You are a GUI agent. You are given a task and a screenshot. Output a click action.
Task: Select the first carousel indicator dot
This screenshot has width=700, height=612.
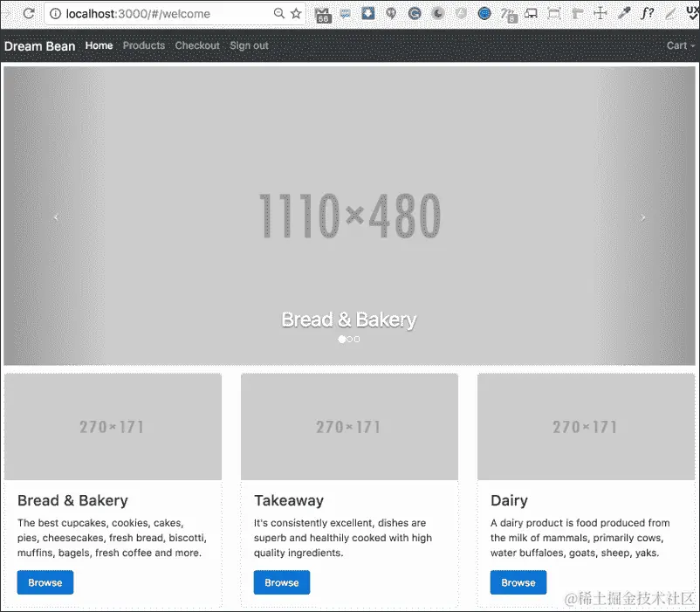coord(342,340)
